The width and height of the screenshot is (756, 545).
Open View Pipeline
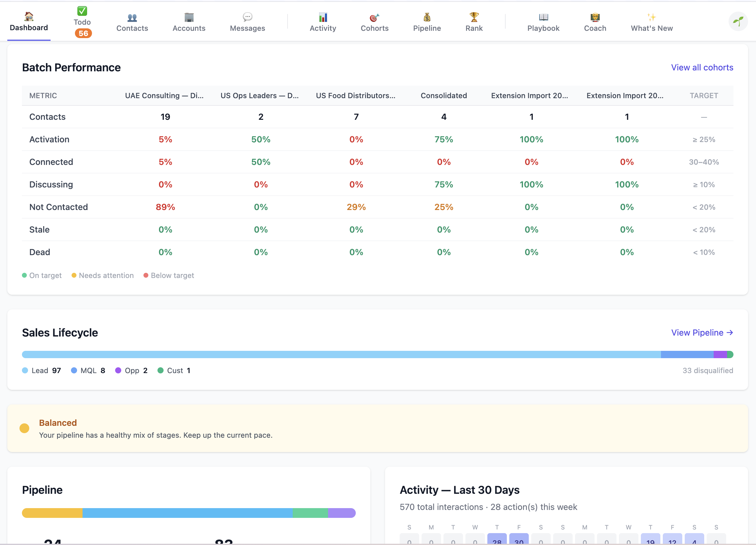pos(702,333)
